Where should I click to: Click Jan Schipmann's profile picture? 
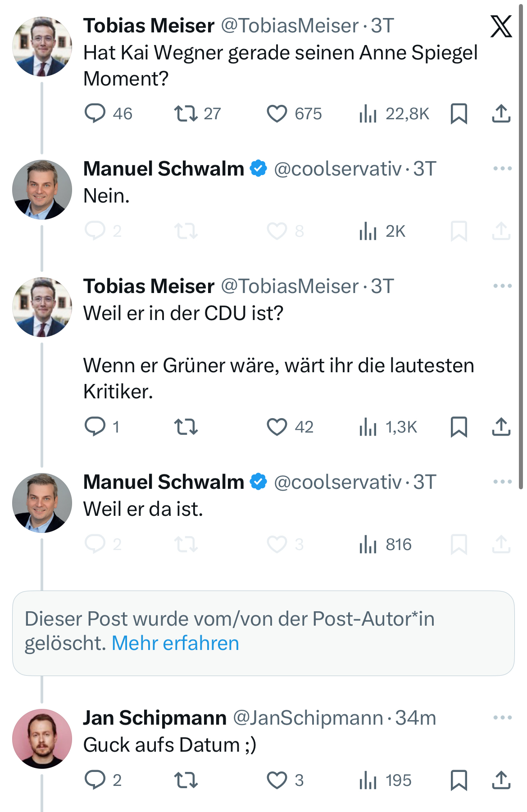click(42, 739)
